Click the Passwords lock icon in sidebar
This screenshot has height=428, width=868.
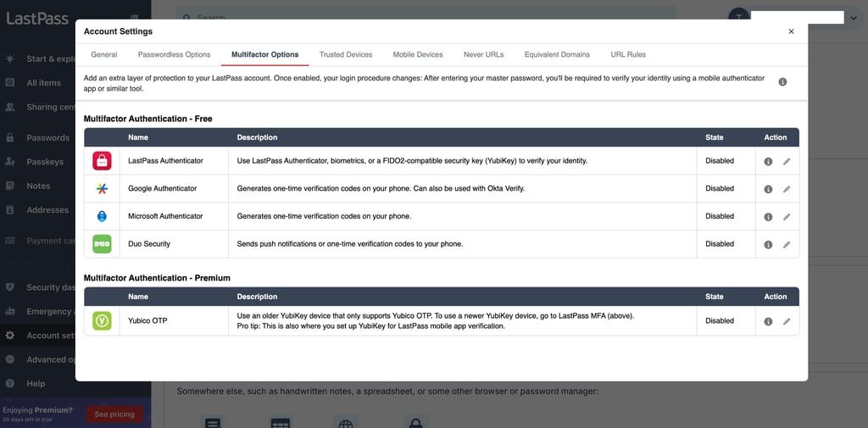coord(10,137)
